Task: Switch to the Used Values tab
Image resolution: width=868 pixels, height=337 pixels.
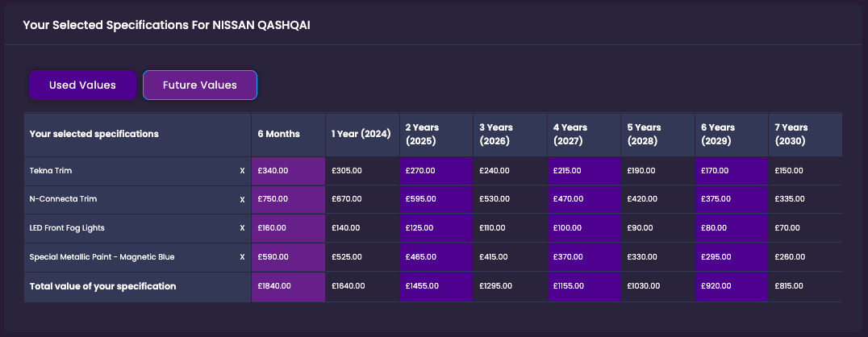Action: (x=82, y=85)
